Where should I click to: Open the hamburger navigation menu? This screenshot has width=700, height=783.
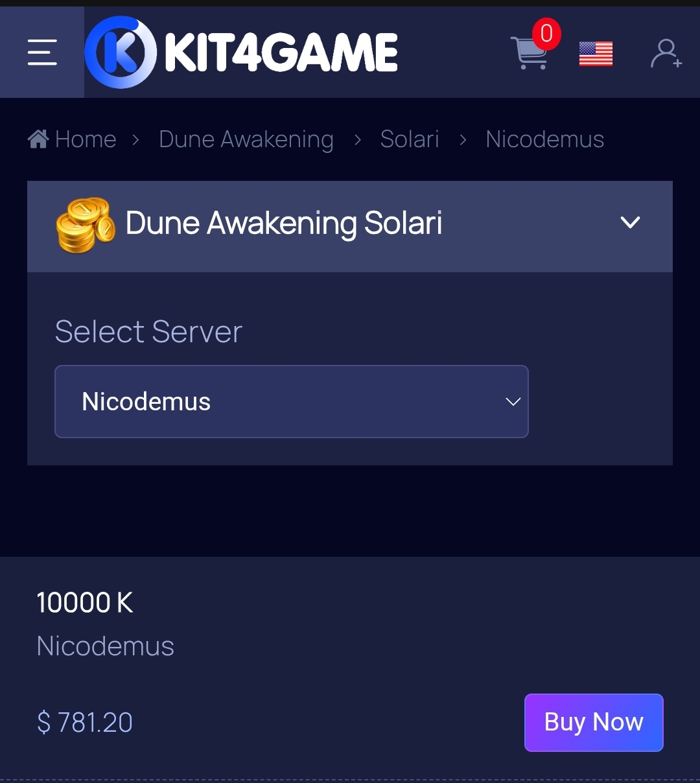42,53
